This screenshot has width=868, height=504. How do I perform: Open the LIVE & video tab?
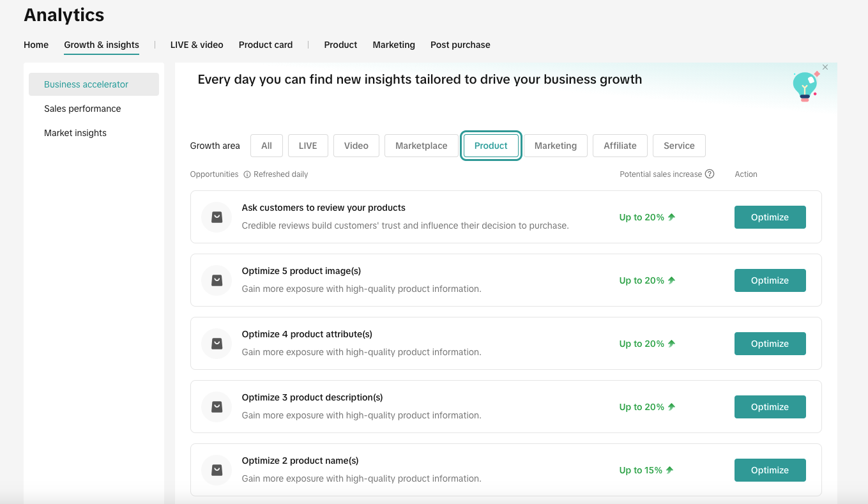pos(197,45)
